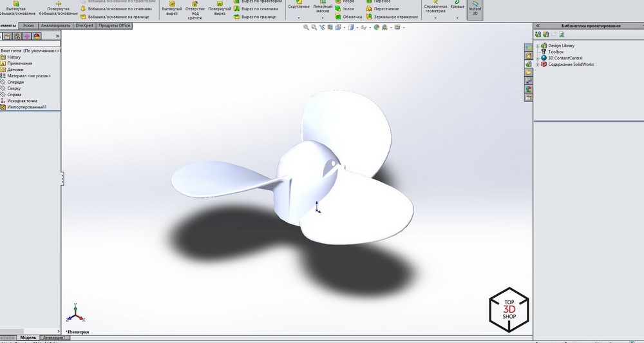Click the Отверстие под крепеж tool
Image resolution: width=644 pixels, height=343 pixels.
(194, 10)
